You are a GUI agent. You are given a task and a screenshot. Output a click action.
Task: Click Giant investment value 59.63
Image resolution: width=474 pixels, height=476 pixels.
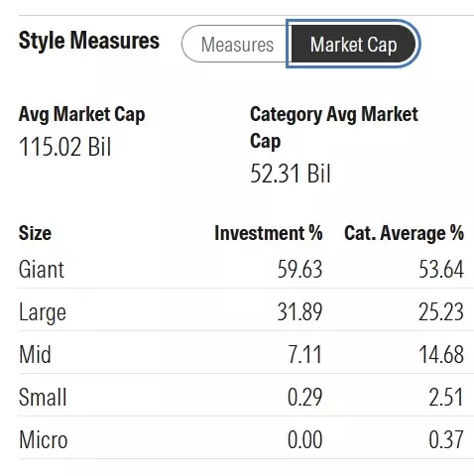tap(299, 269)
